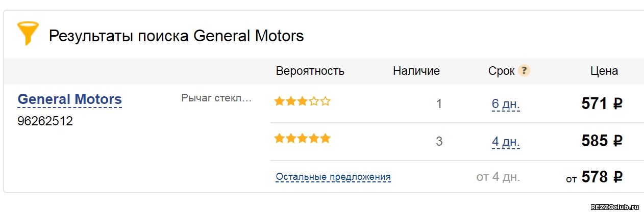Click the five-star probability rating
Screen dimensions: 644x215
click(x=303, y=139)
